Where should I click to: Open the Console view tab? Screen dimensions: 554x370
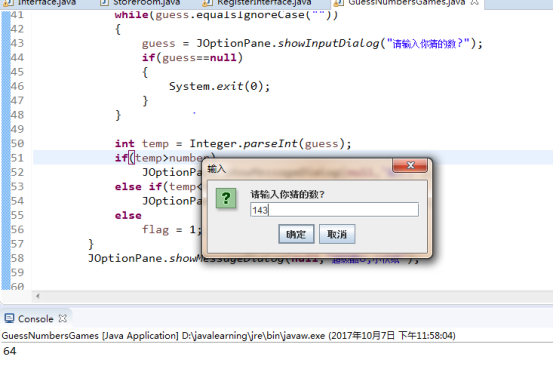pos(35,319)
